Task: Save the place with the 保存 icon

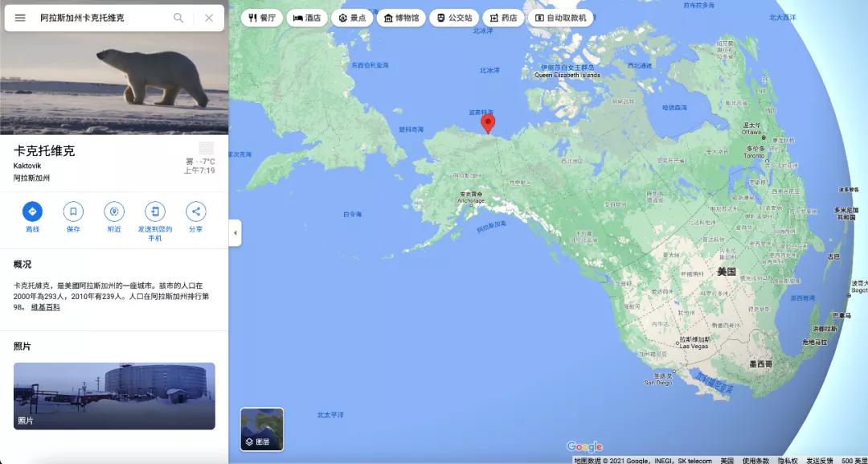Action: pyautogui.click(x=73, y=211)
